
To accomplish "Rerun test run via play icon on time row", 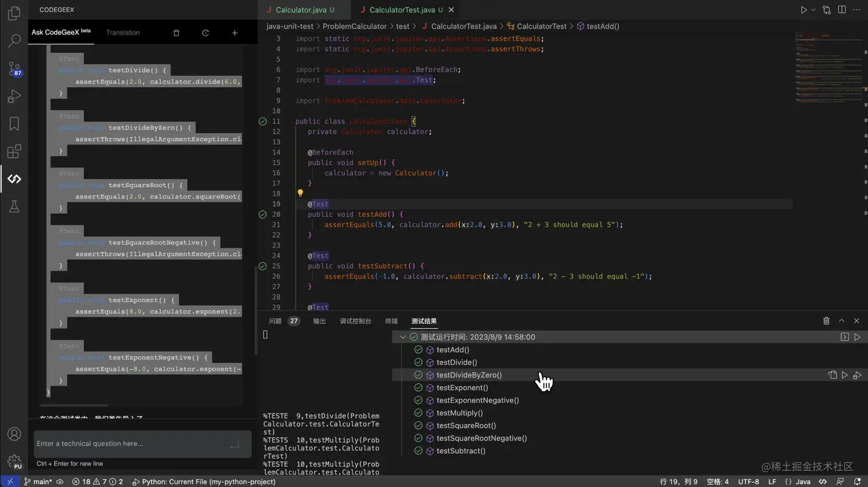I will 857,337.
